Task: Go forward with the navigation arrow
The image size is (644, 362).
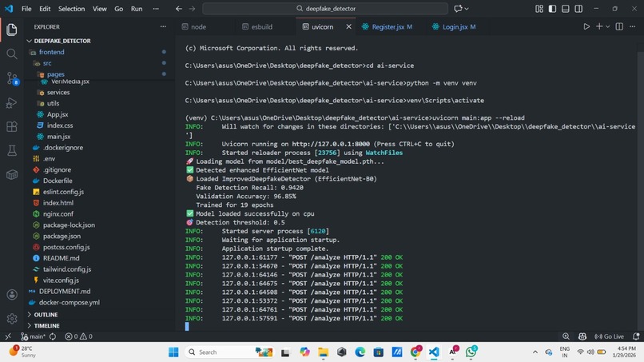Action: tap(192, 9)
